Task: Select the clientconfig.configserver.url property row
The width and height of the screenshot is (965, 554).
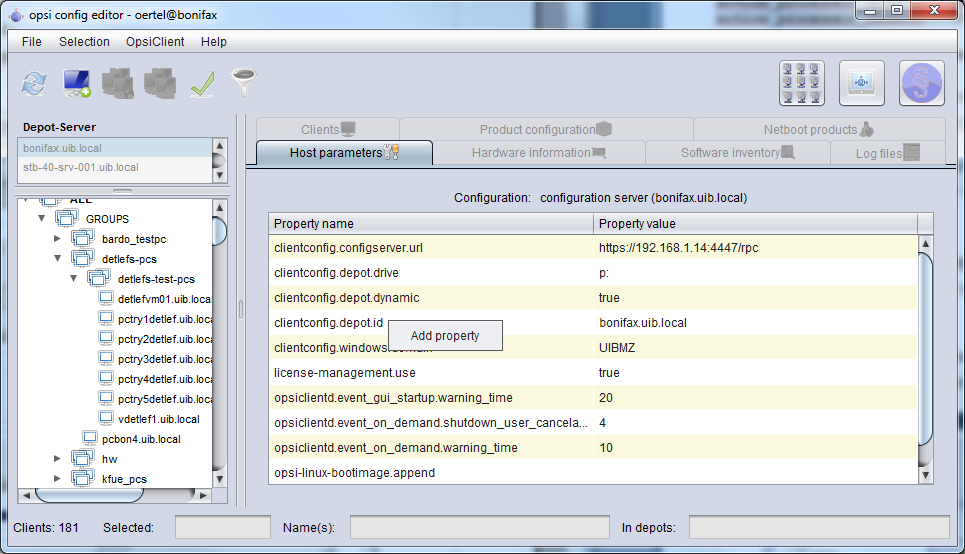Action: pyautogui.click(x=593, y=247)
